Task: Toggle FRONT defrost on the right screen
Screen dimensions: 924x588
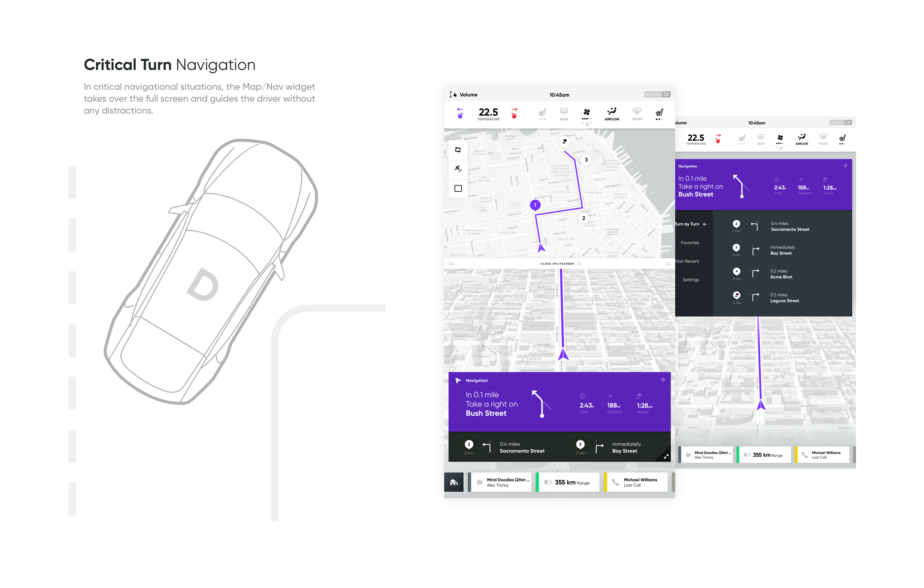Action: (823, 139)
